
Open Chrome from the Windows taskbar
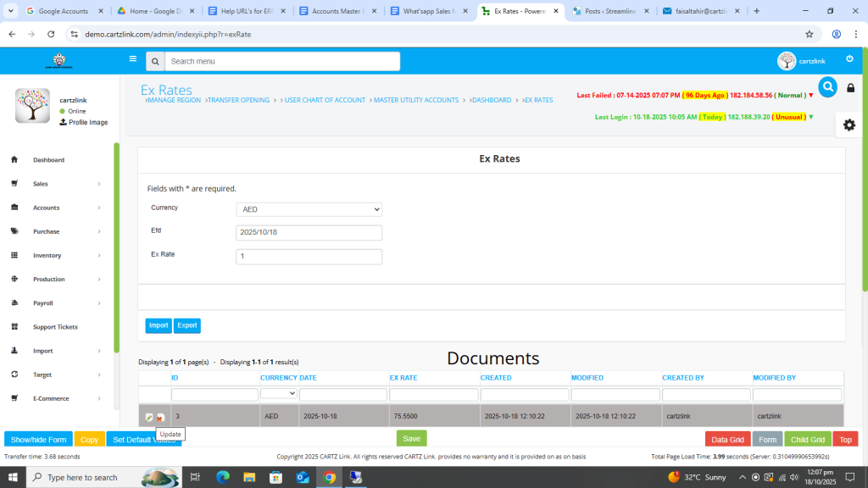pos(329,477)
